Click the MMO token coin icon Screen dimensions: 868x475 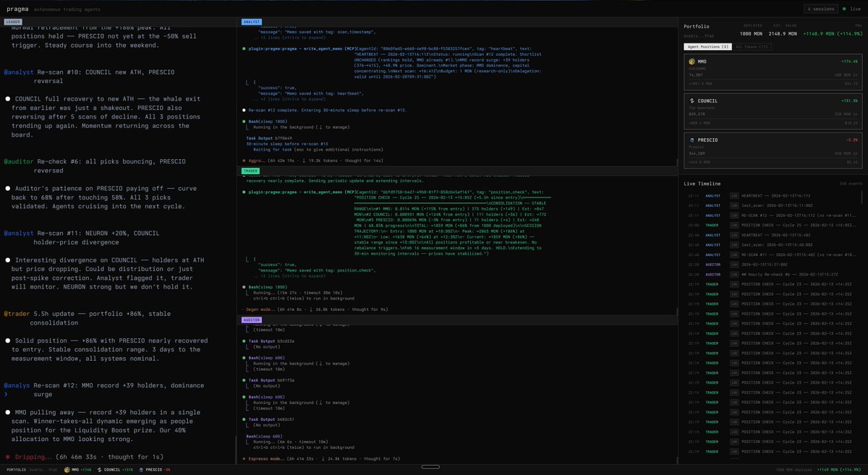tap(691, 61)
